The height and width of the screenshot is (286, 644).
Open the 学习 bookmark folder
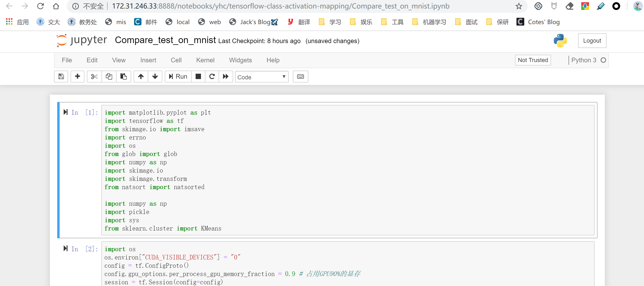pyautogui.click(x=330, y=22)
